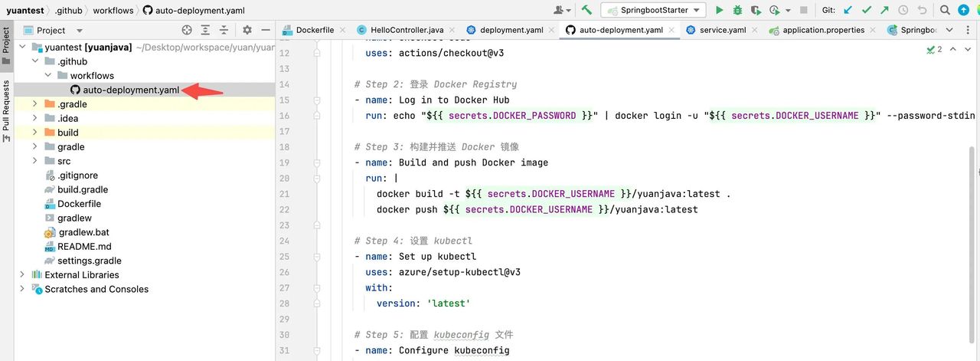This screenshot has width=980, height=361.
Task: Click .github breadcrumb in navigation bar
Action: coord(69,10)
